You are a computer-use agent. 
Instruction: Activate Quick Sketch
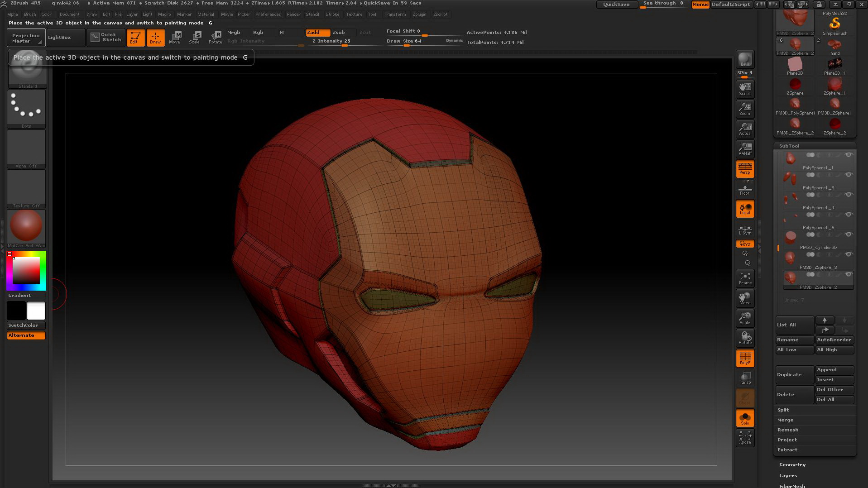[x=106, y=37]
